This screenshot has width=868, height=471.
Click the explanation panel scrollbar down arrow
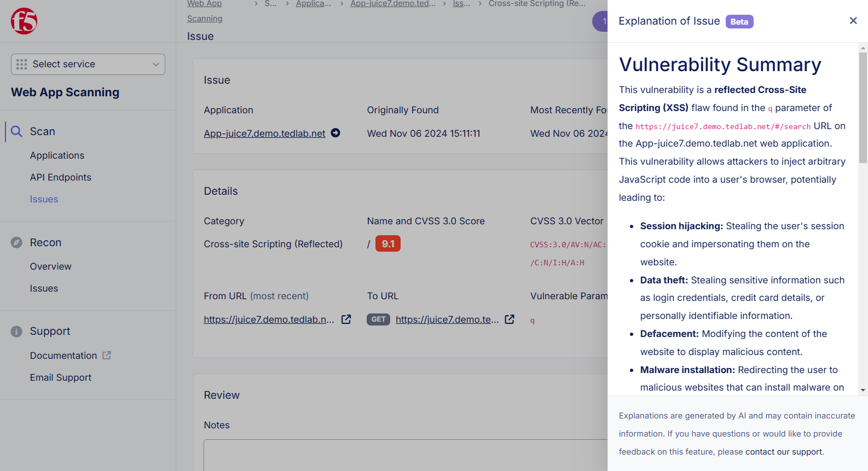click(x=863, y=390)
